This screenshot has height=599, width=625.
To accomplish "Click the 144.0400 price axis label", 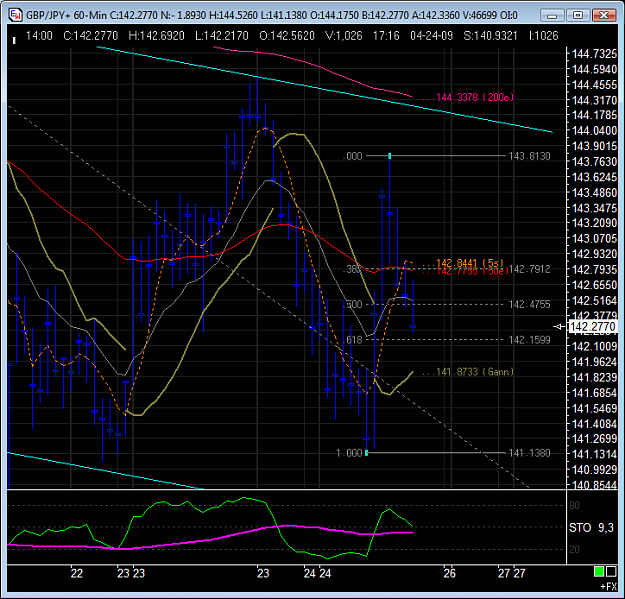I will [x=594, y=131].
